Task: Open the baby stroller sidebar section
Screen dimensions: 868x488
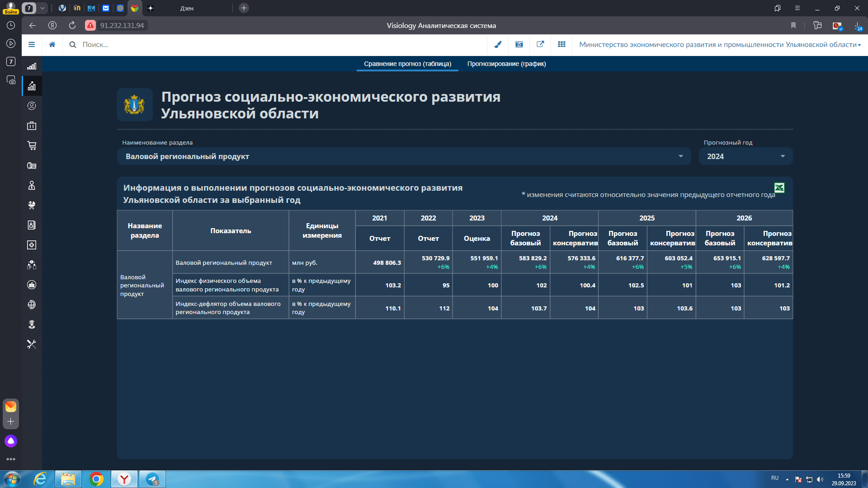Action: 32,205
